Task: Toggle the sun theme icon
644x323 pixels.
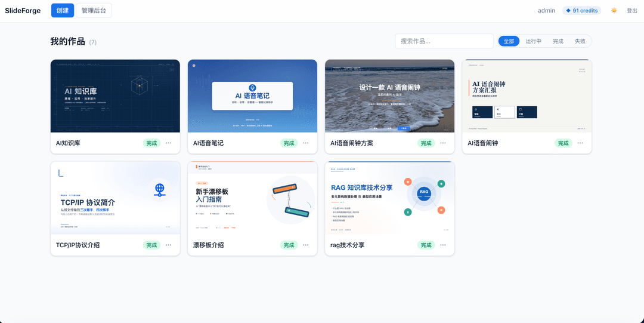Action: [614, 10]
